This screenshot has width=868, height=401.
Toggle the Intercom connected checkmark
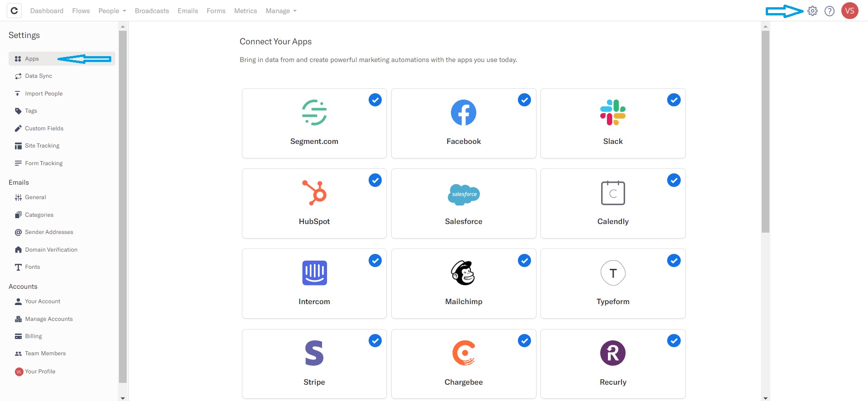tap(375, 261)
